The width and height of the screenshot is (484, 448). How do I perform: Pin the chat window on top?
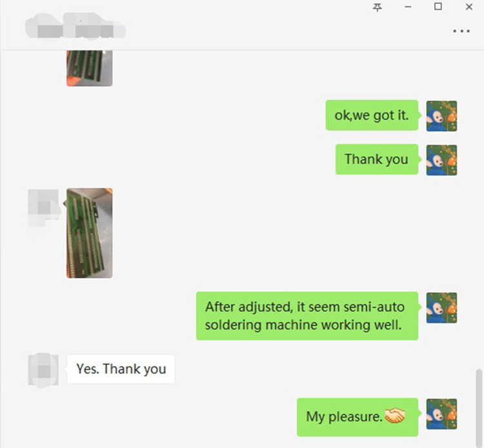pyautogui.click(x=378, y=7)
